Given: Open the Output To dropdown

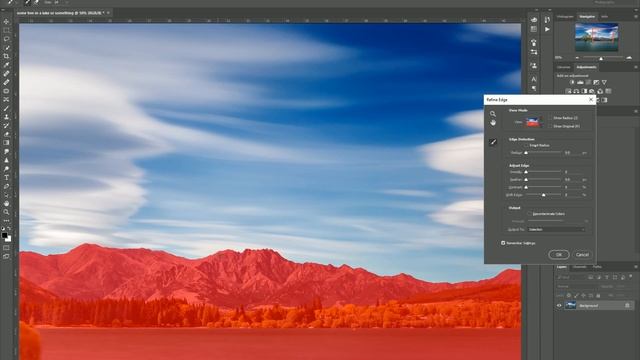Looking at the screenshot, I should [x=556, y=229].
